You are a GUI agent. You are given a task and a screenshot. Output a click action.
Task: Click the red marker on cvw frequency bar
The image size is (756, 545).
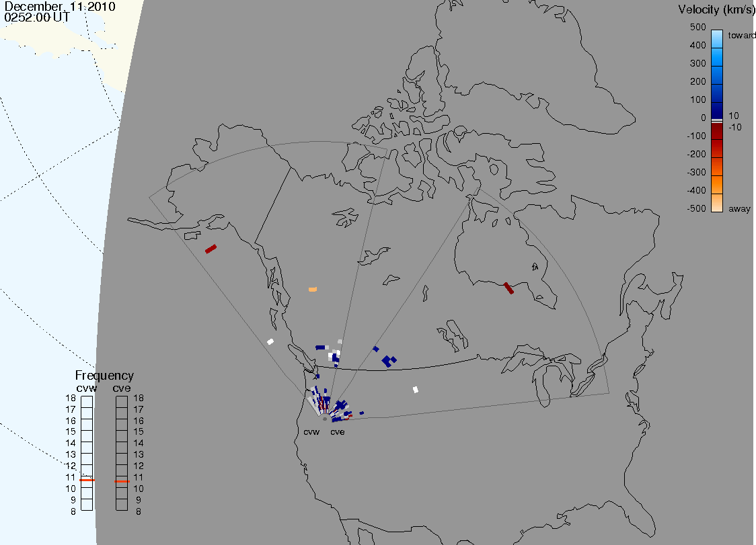coord(87,480)
